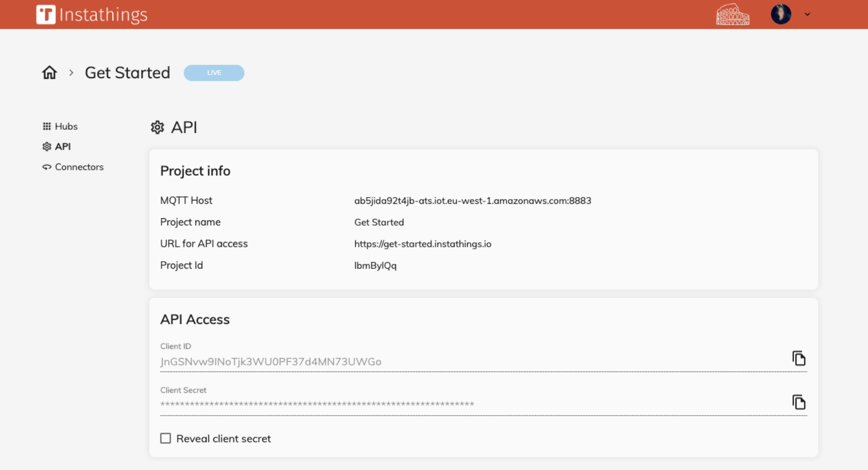The width and height of the screenshot is (868, 470).
Task: Select the Project Id value lbmBylQq
Action: point(375,266)
